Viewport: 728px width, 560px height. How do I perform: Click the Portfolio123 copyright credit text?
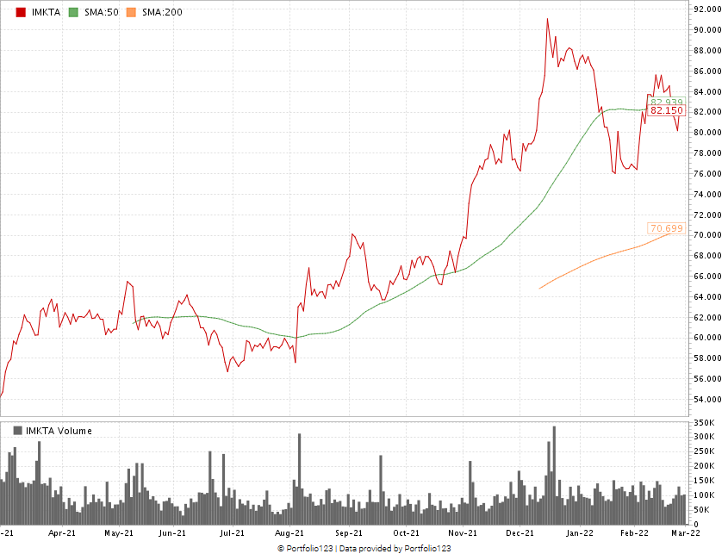(x=364, y=549)
